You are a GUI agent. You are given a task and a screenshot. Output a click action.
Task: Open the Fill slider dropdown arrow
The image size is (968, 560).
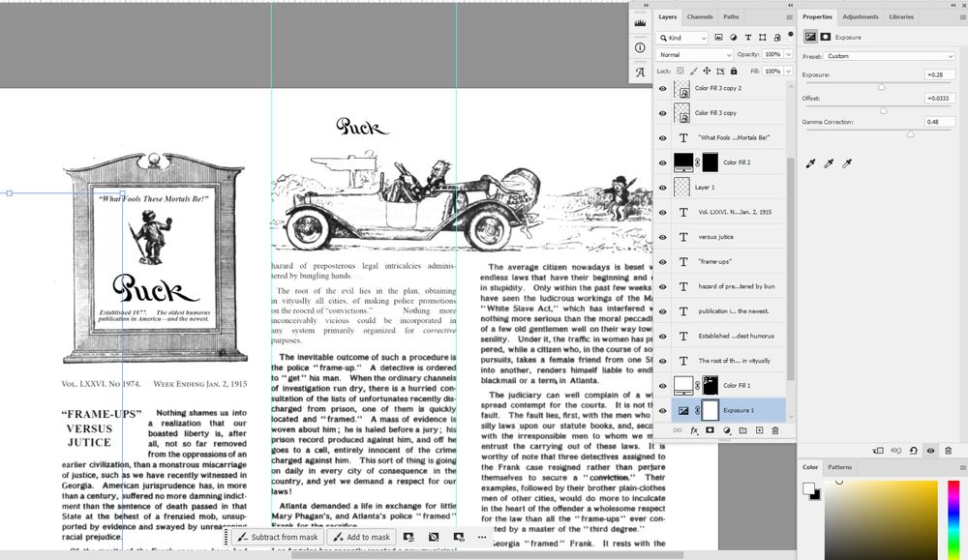[788, 71]
